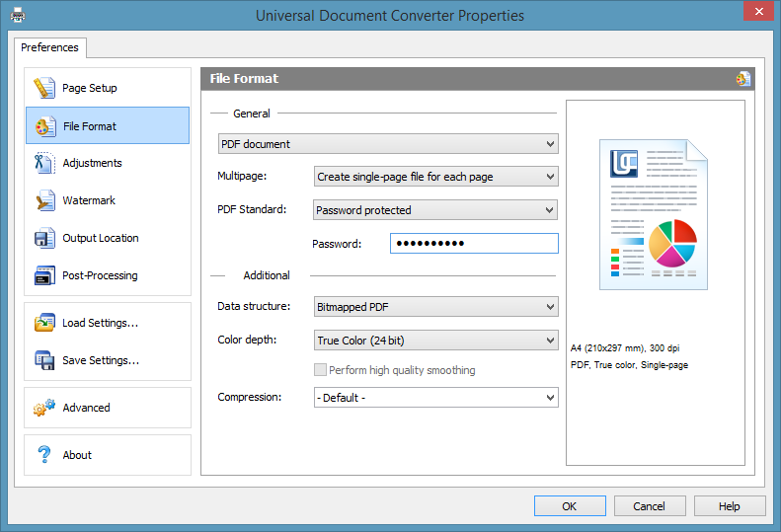Image resolution: width=781 pixels, height=532 pixels.
Task: Click the Load Settings folder icon
Action: point(44,323)
